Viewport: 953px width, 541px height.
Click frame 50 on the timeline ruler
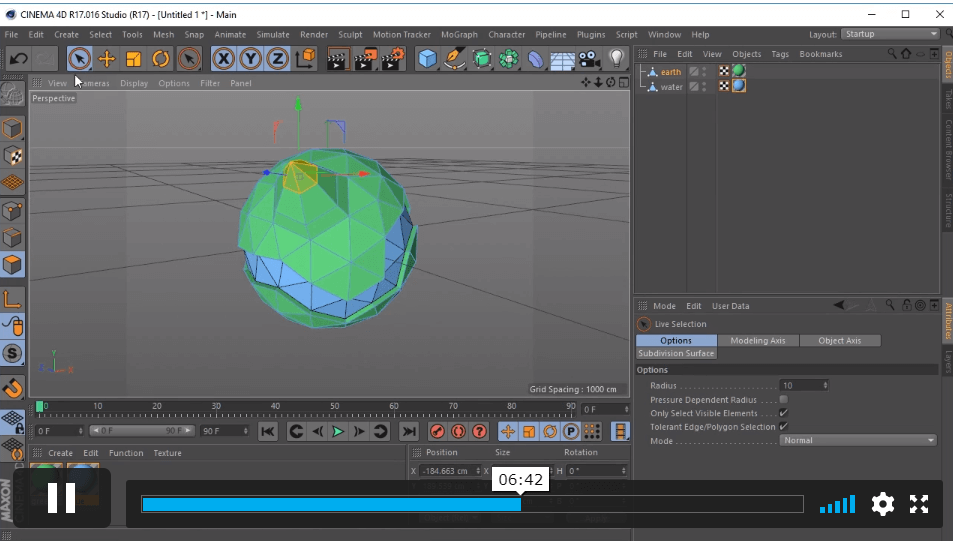click(334, 407)
